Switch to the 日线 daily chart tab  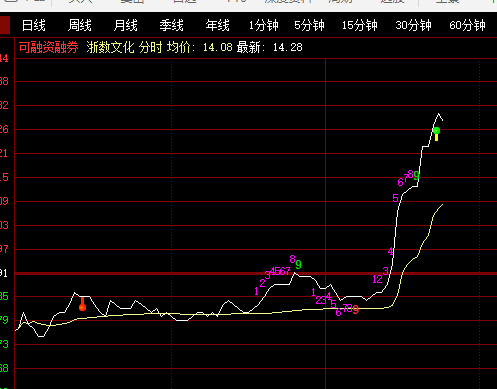point(34,25)
